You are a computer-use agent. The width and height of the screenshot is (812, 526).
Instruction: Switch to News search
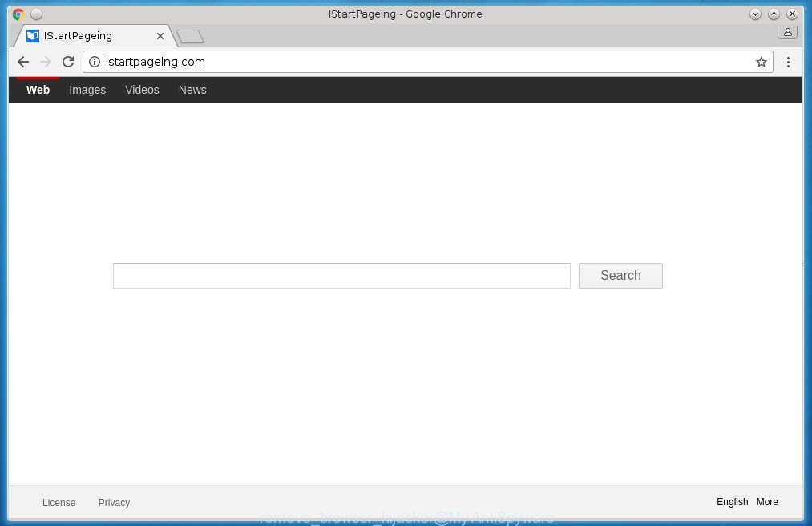tap(192, 90)
